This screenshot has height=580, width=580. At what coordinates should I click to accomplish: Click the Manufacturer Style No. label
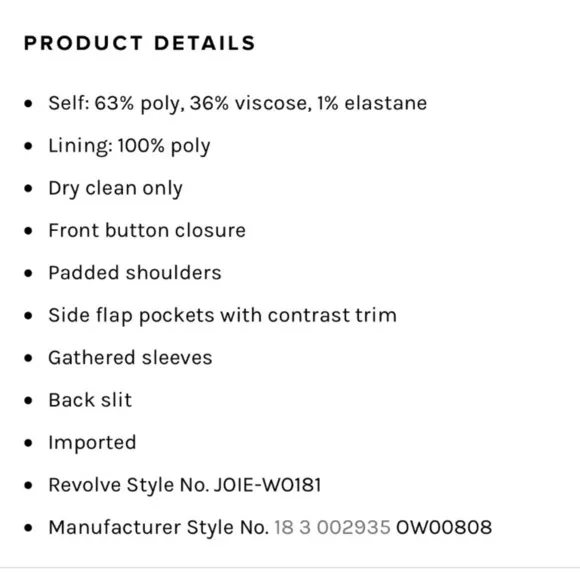pos(158,527)
